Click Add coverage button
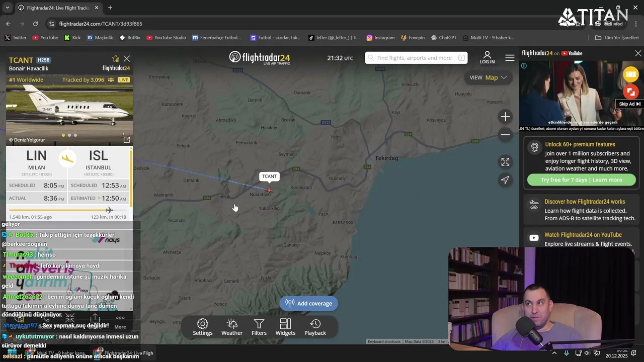The height and width of the screenshot is (362, 644). coord(309,303)
